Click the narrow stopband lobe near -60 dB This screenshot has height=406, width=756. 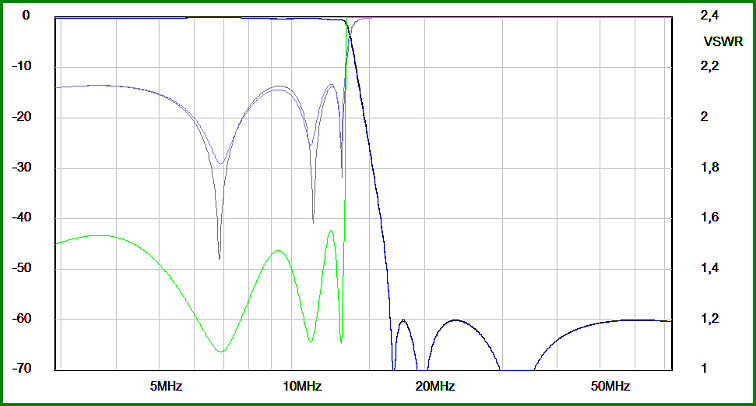403,321
